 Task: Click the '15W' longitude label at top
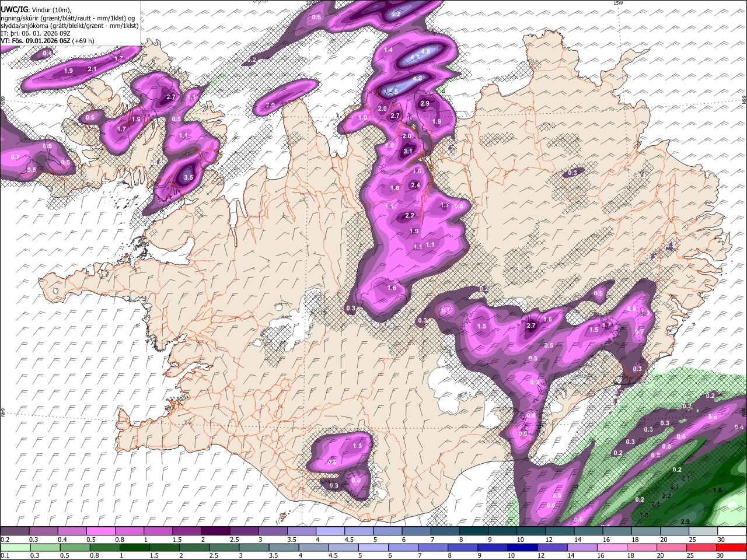(x=619, y=3)
